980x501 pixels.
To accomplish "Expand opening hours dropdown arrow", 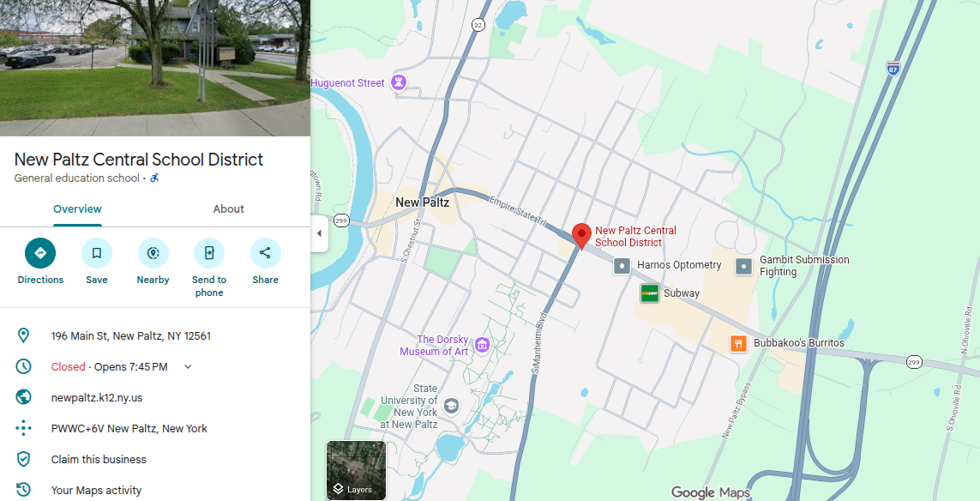I will (x=188, y=367).
